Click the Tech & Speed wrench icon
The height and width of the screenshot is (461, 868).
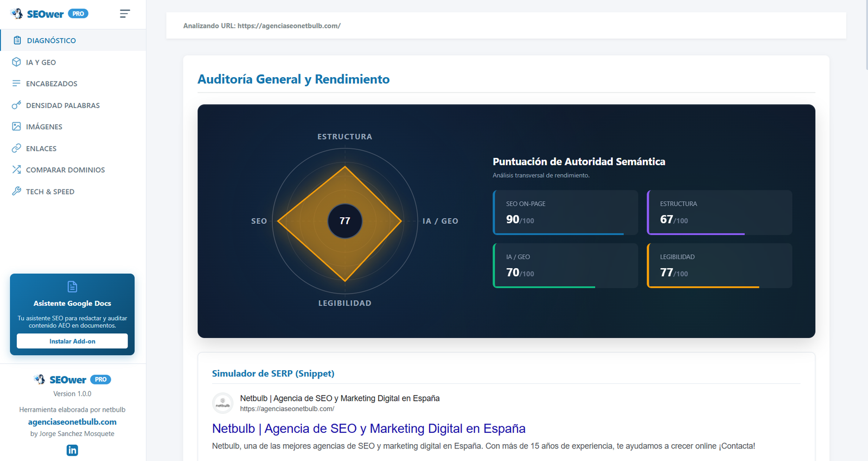click(x=16, y=191)
